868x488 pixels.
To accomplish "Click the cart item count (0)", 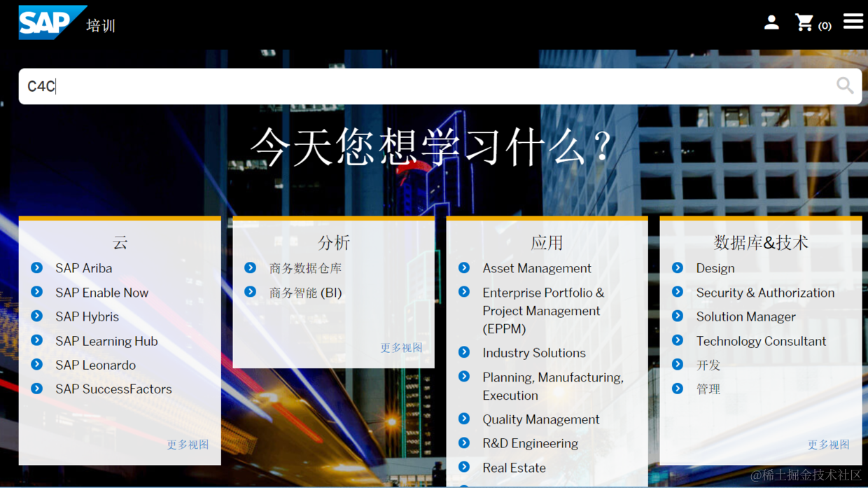I will (x=825, y=26).
